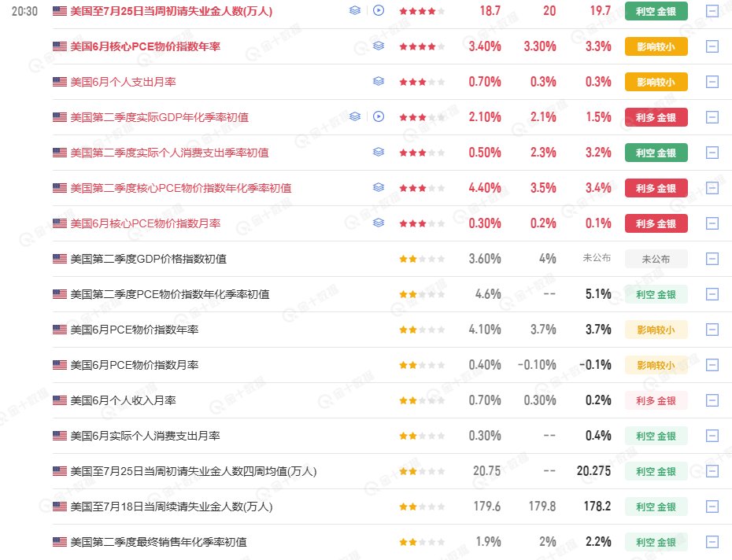
Task: Click US flag icon beside 美国6月个人收入月率
Action: (60, 400)
